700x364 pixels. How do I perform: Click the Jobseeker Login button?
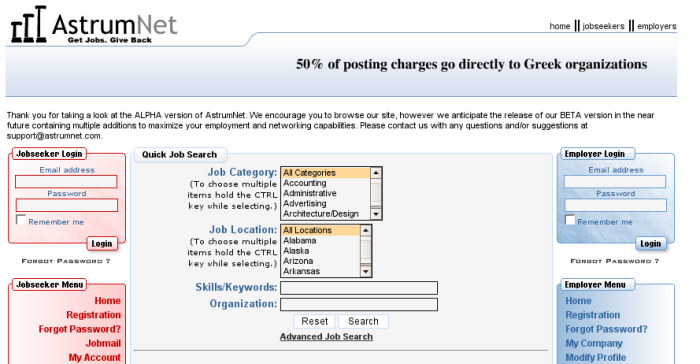tap(102, 243)
